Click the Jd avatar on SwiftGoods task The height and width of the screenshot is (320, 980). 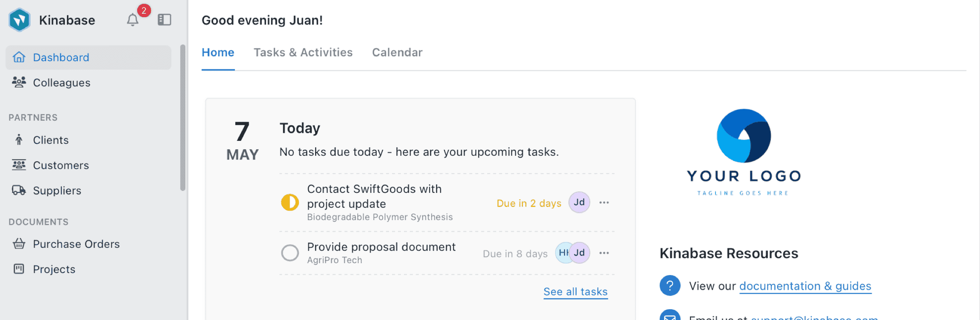579,202
